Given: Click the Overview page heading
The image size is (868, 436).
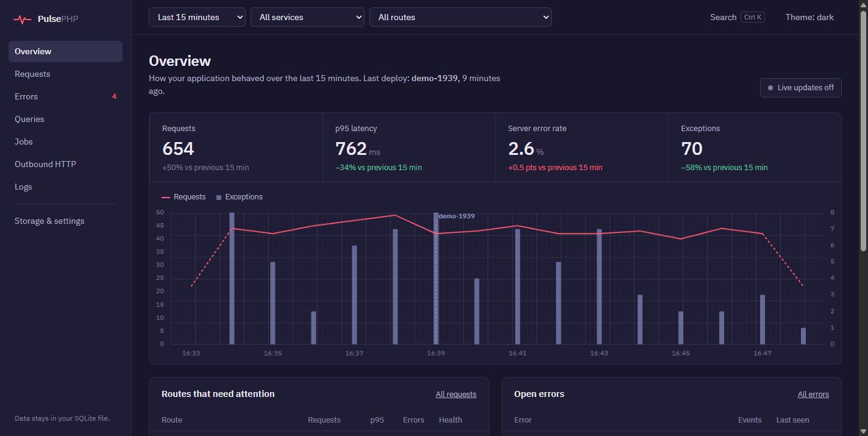Looking at the screenshot, I should [180, 61].
